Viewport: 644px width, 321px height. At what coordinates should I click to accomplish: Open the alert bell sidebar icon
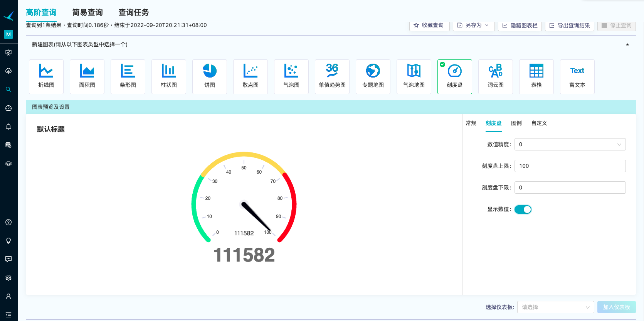click(8, 127)
